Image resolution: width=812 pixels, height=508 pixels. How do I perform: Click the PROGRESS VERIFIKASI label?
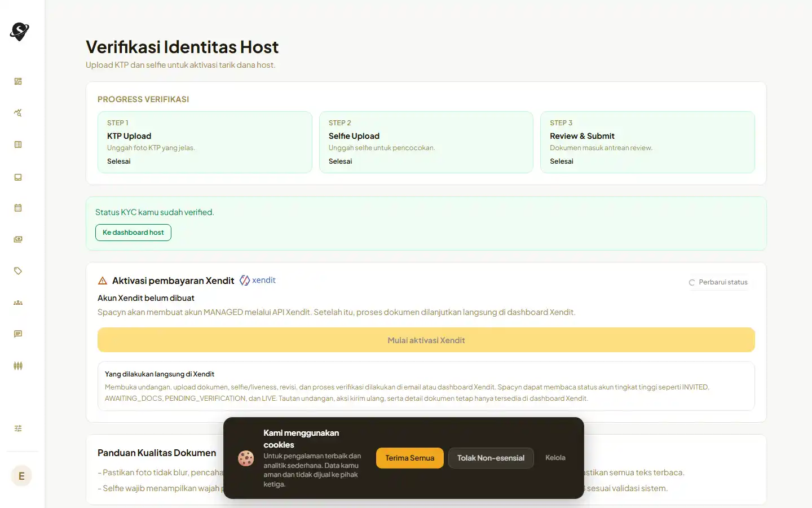(x=143, y=99)
